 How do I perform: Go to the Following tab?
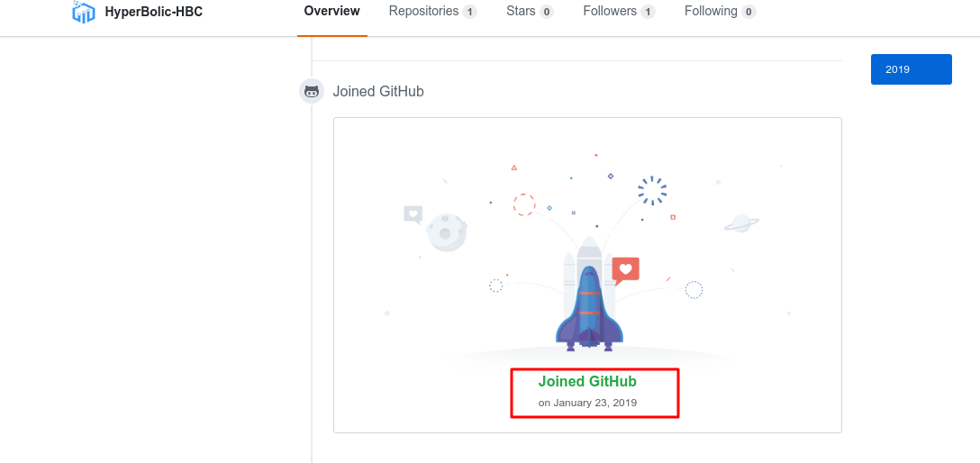pyautogui.click(x=720, y=11)
